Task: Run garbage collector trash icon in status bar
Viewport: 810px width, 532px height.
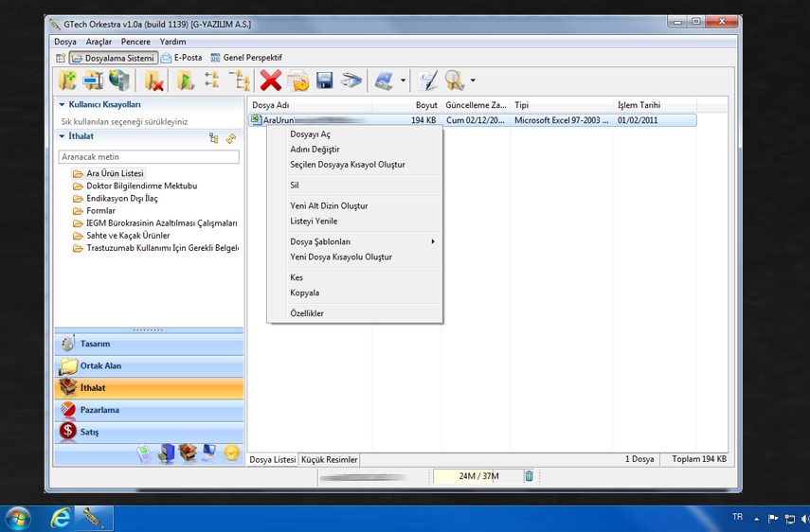Action: tap(529, 476)
